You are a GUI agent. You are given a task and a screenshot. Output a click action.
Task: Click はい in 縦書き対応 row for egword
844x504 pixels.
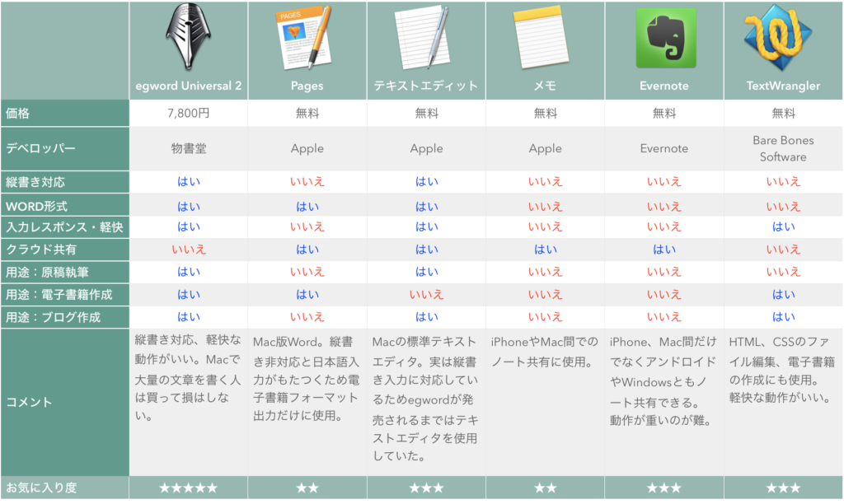click(189, 182)
